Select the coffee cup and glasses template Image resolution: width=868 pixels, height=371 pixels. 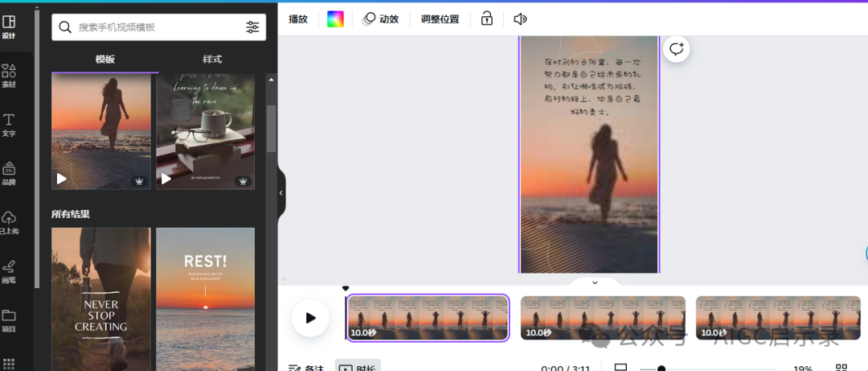click(206, 131)
